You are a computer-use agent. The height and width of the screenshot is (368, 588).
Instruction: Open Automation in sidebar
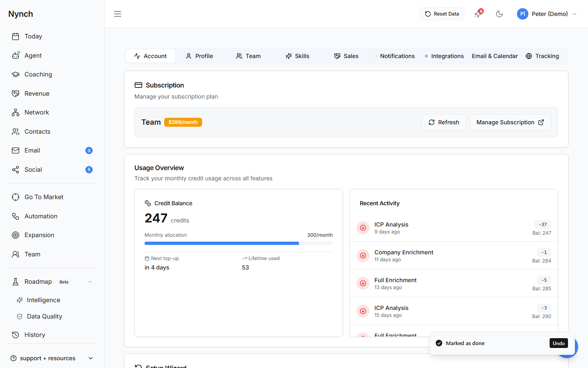[52, 216]
